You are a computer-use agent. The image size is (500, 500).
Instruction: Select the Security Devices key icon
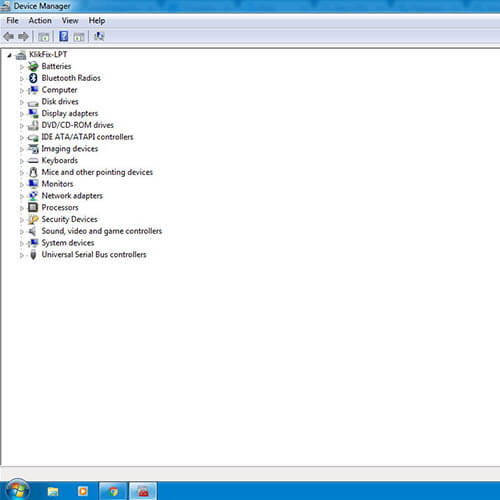pyautogui.click(x=33, y=219)
